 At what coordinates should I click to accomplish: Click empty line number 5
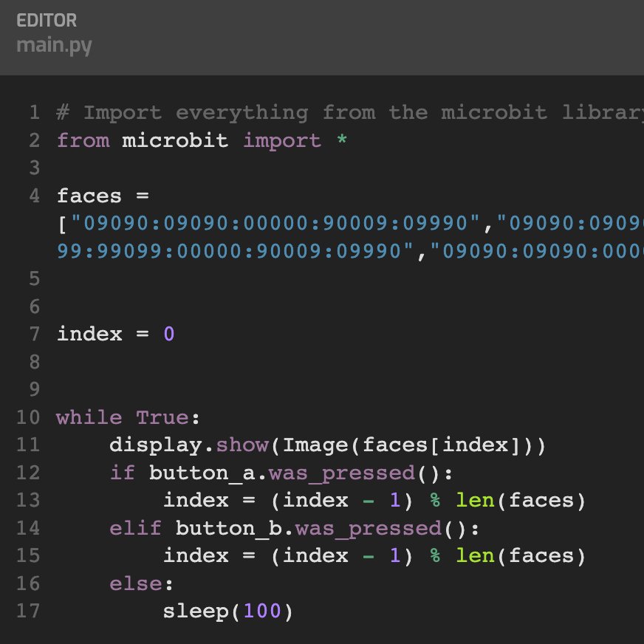click(35, 279)
